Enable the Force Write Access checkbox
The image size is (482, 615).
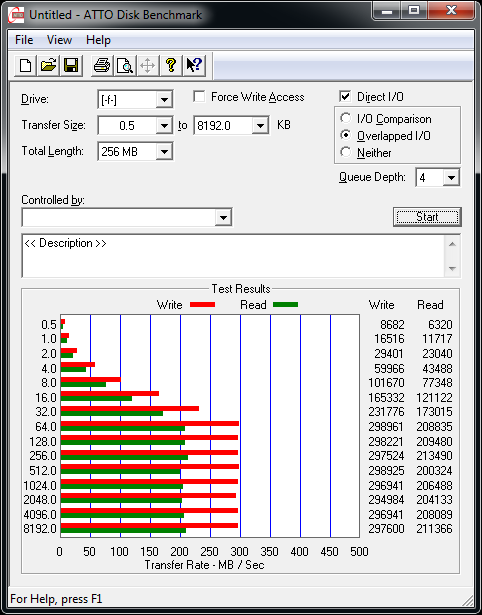click(199, 96)
